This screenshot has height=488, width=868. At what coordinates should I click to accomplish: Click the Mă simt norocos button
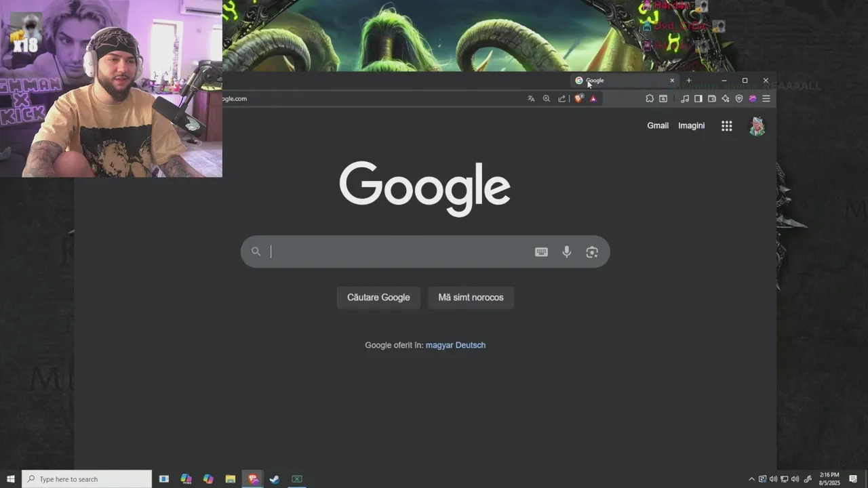pos(471,298)
